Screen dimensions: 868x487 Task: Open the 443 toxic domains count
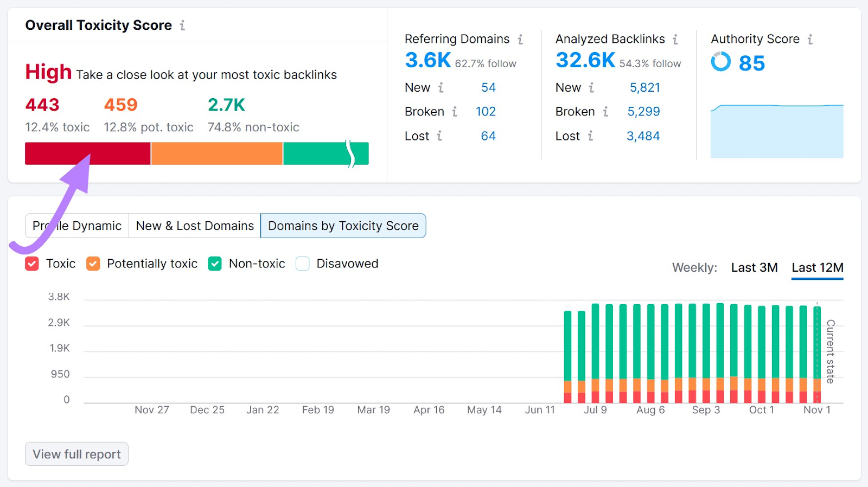[42, 105]
